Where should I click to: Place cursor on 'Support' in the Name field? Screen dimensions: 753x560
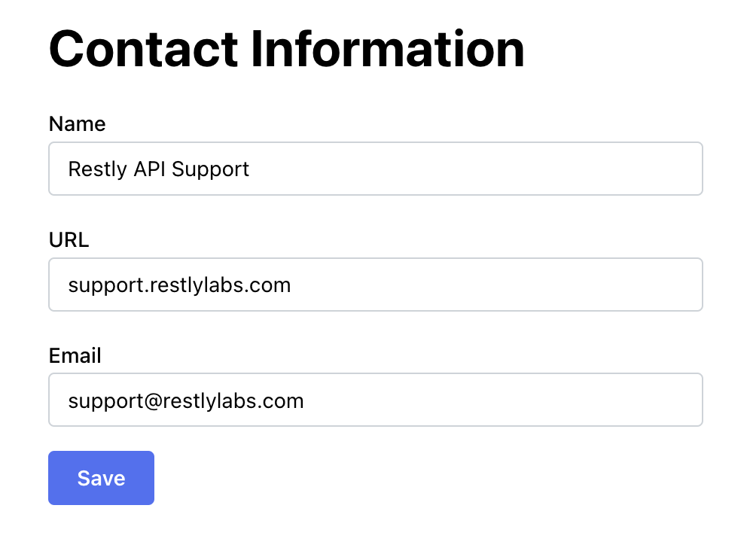click(x=210, y=170)
